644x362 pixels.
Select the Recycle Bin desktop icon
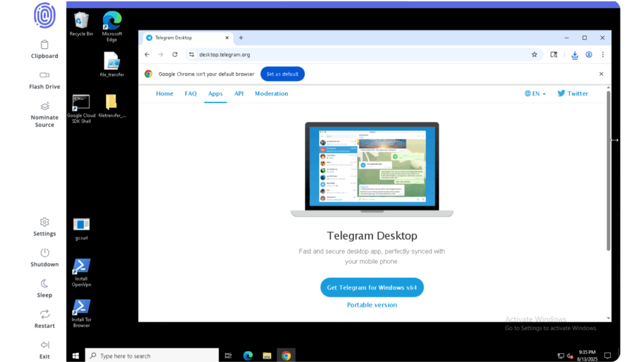(81, 25)
